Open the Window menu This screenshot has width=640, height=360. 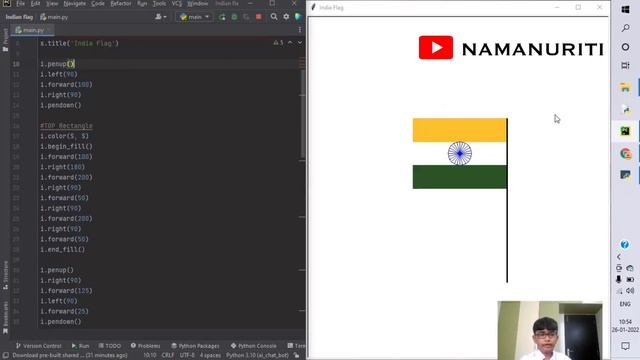point(198,4)
